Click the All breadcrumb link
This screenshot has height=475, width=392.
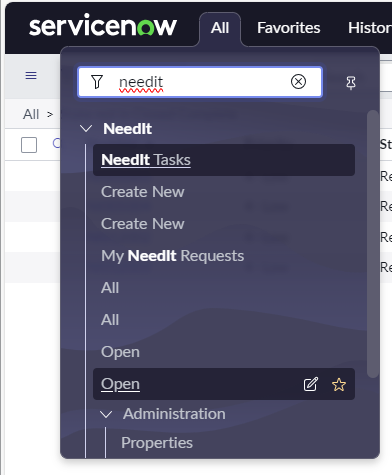tap(31, 114)
